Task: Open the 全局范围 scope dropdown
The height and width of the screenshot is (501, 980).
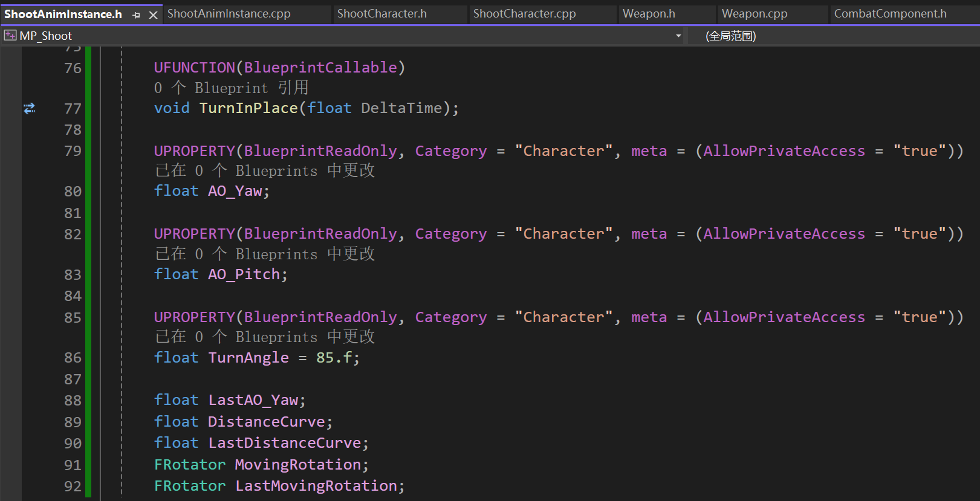Action: (x=730, y=36)
